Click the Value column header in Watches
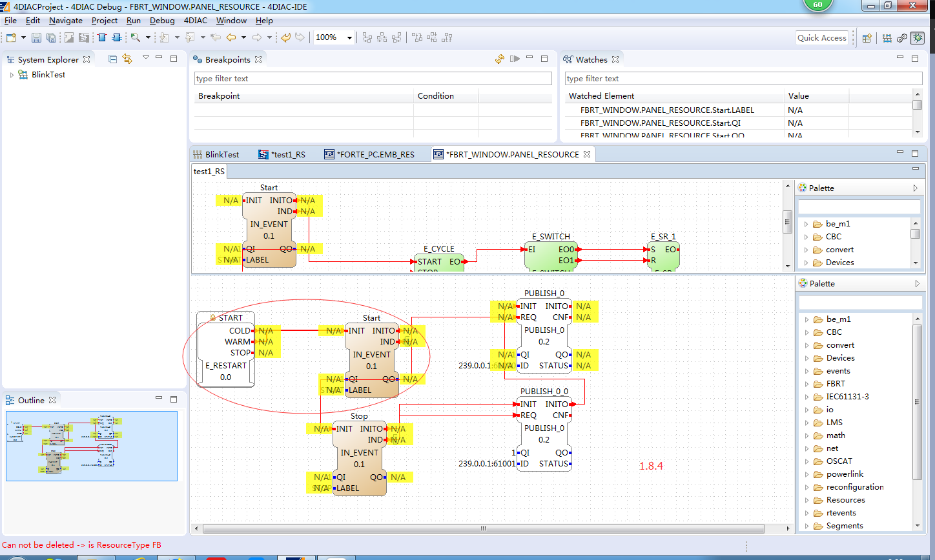Viewport: 935px width, 560px height. (x=816, y=96)
